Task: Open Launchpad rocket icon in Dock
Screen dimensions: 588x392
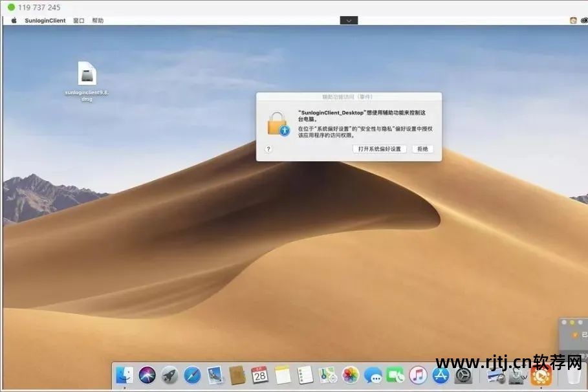Action: point(169,375)
